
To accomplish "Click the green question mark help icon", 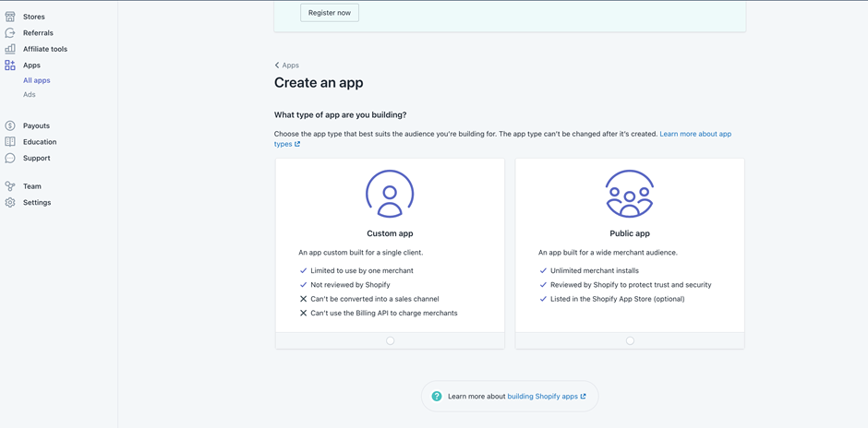I will coord(437,397).
